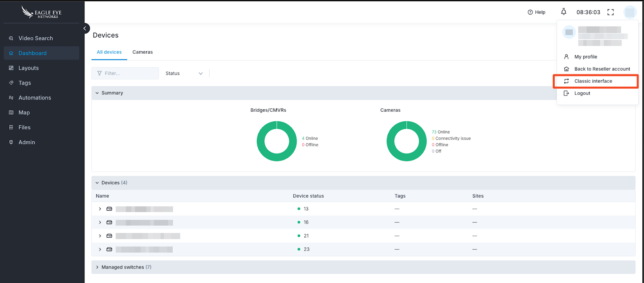Expand the device row with 23 cameras
This screenshot has height=283, width=644.
[100, 250]
